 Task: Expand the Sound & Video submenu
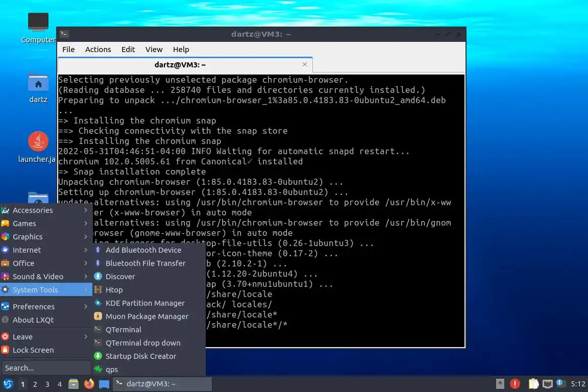[46, 277]
